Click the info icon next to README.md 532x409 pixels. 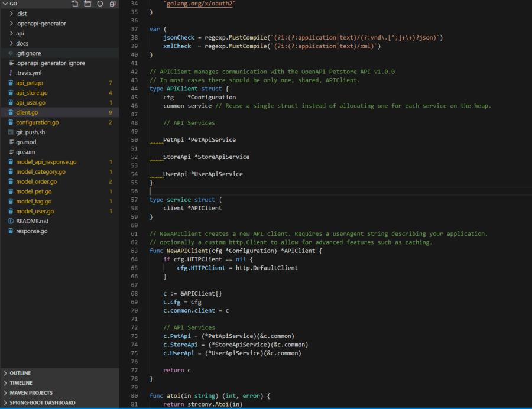pos(11,221)
